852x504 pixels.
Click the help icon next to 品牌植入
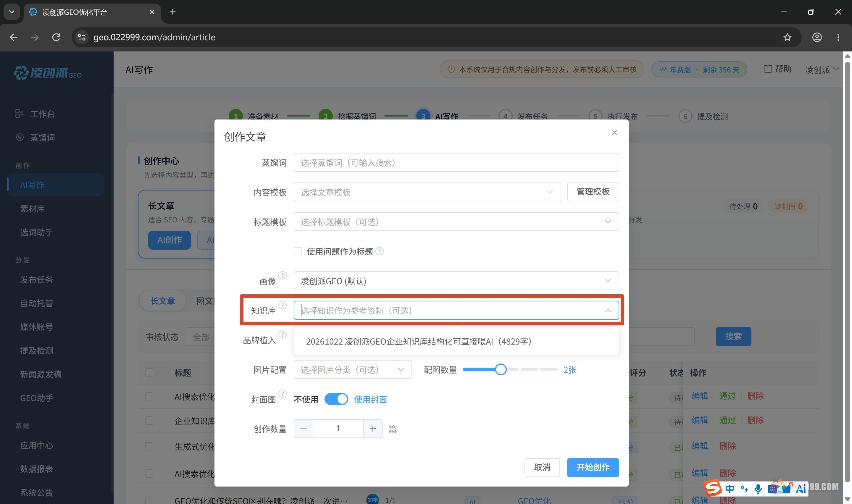tap(283, 335)
